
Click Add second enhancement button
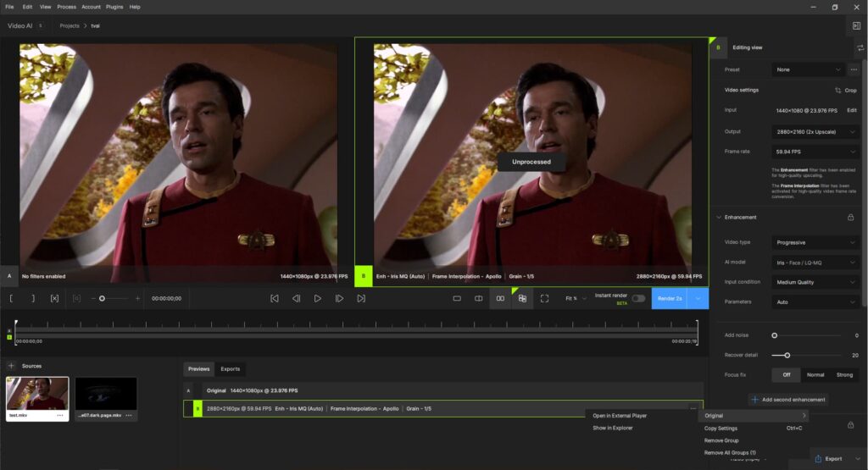pos(787,399)
